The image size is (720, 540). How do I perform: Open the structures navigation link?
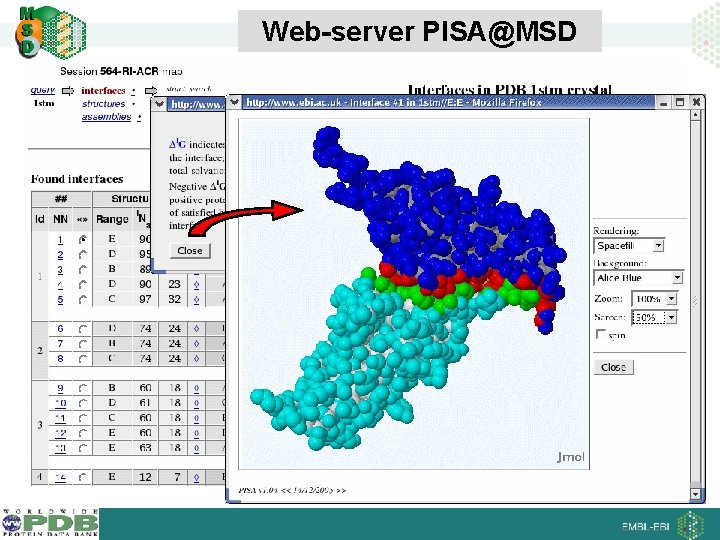pos(103,104)
